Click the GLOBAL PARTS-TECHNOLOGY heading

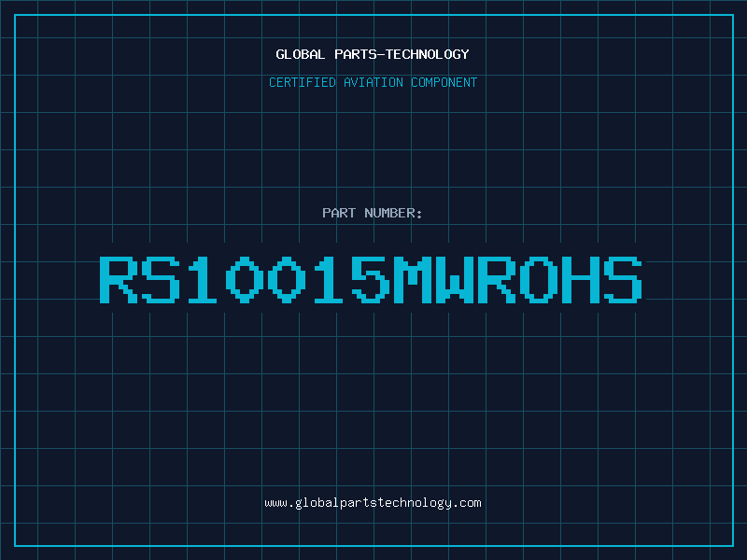point(373,54)
